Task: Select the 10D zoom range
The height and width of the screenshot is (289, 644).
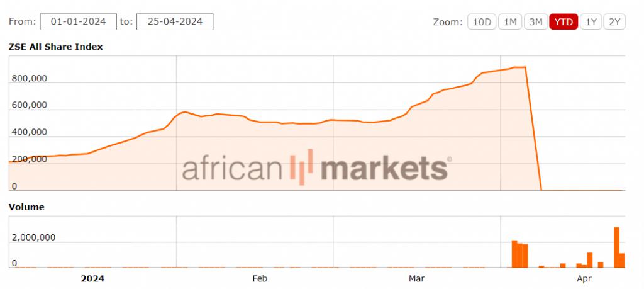Action: click(x=481, y=21)
